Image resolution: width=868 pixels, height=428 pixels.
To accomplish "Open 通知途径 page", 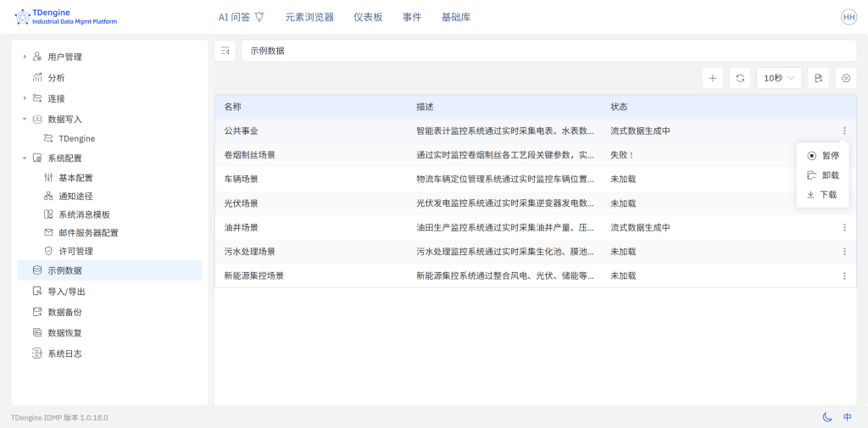I will [75, 196].
